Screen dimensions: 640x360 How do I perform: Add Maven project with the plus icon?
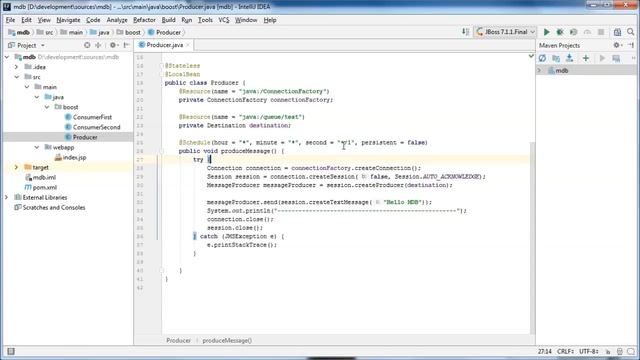(586, 58)
